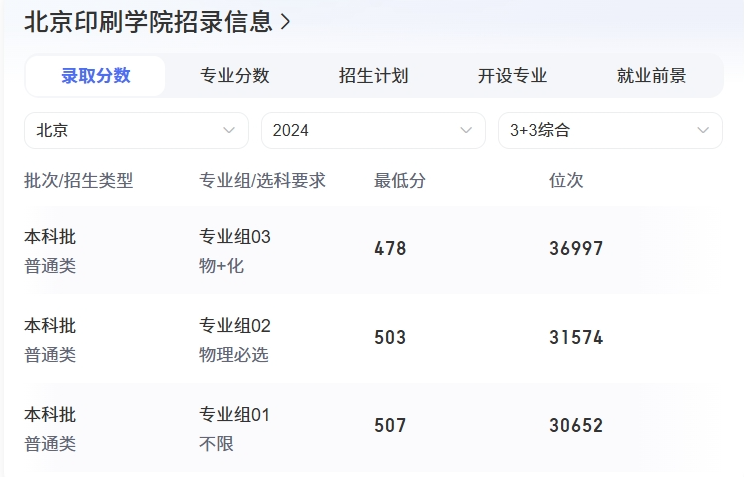Click the 物+化 subject requirement
Screen dimensions: 744x477
tap(222, 266)
